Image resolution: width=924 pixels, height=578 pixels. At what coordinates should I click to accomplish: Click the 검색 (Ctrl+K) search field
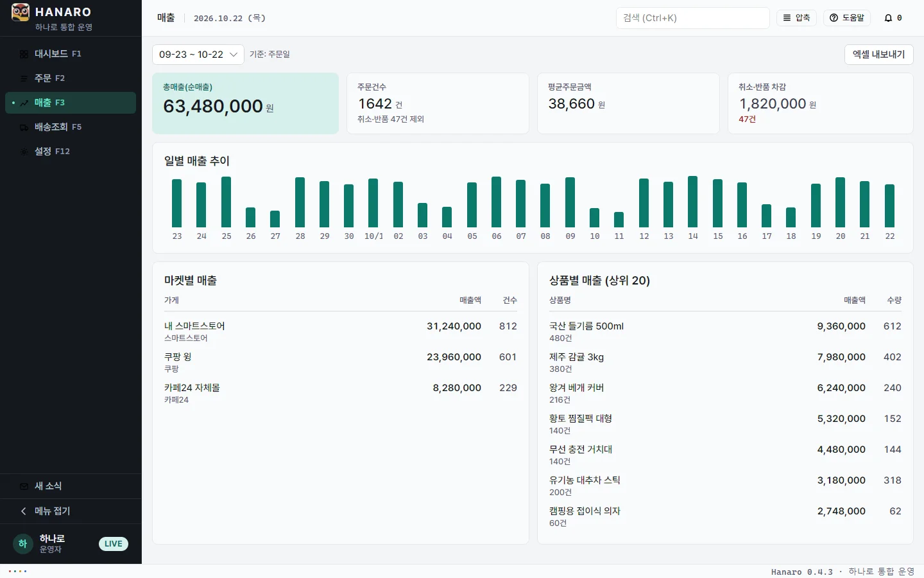692,18
